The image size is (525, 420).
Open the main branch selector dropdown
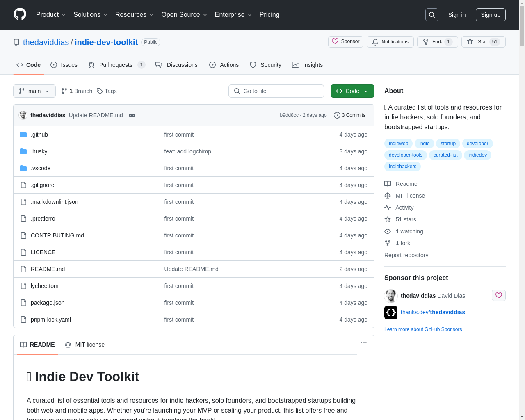[x=34, y=91]
